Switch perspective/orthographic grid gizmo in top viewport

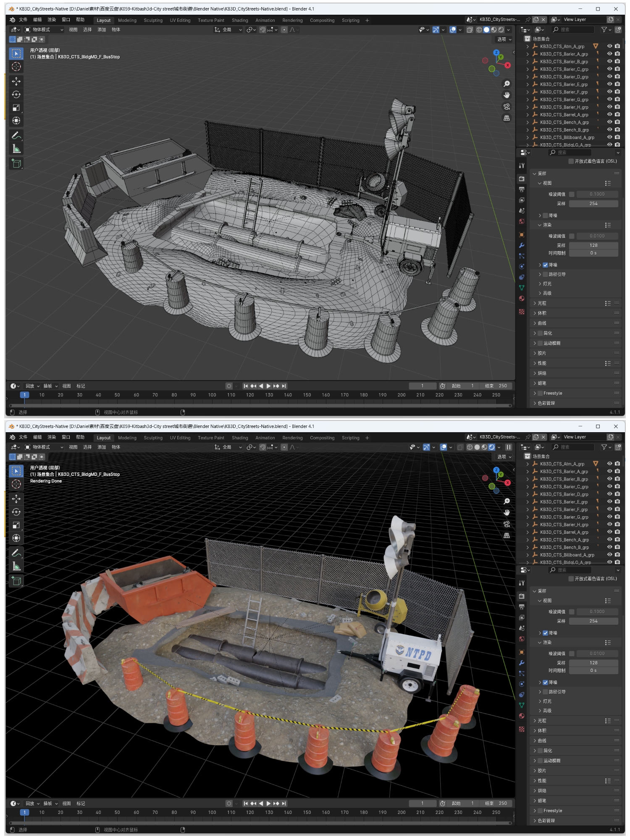[507, 118]
